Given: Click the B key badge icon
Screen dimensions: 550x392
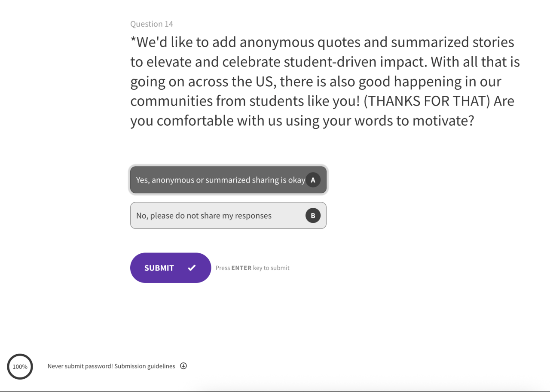Looking at the screenshot, I should point(313,216).
